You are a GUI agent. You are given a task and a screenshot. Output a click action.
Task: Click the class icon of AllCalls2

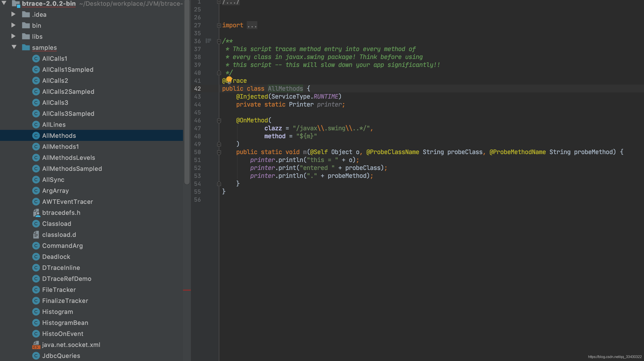36,81
